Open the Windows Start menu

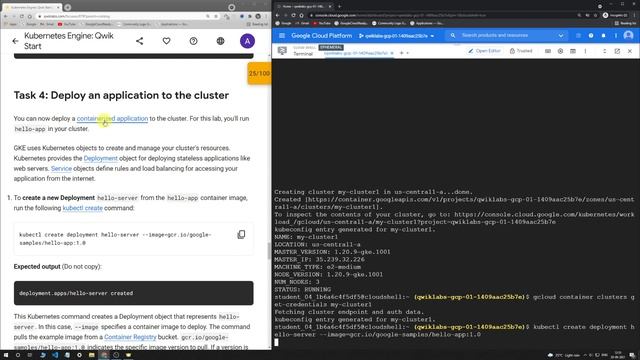tap(6, 355)
